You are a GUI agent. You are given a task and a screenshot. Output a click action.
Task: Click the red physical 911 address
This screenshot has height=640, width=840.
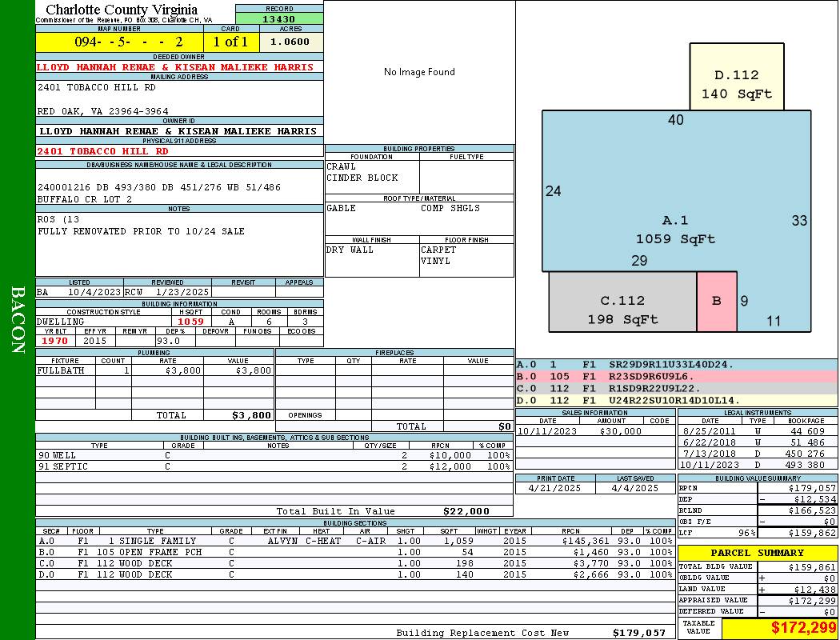(102, 151)
